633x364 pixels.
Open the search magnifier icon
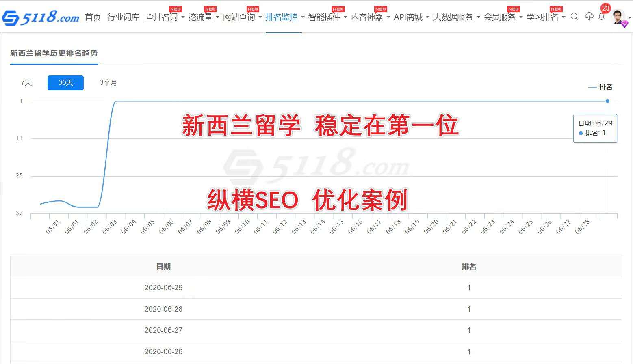pos(574,17)
